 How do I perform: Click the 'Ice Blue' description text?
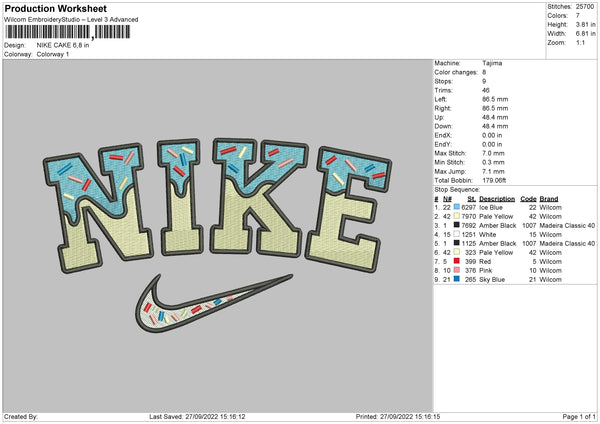[491, 207]
